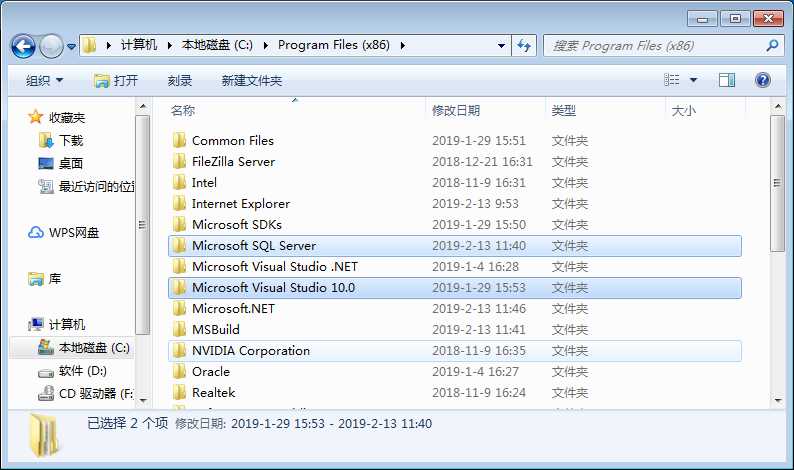Click 计算机 in the address path
This screenshot has height=470, width=794.
pos(139,45)
